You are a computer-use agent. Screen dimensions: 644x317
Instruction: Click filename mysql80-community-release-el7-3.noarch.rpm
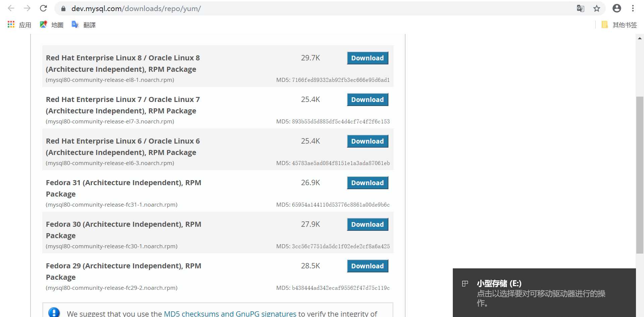click(x=110, y=121)
